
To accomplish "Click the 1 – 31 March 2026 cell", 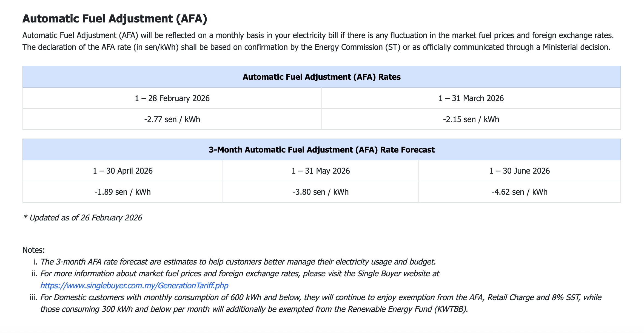I will [x=471, y=98].
